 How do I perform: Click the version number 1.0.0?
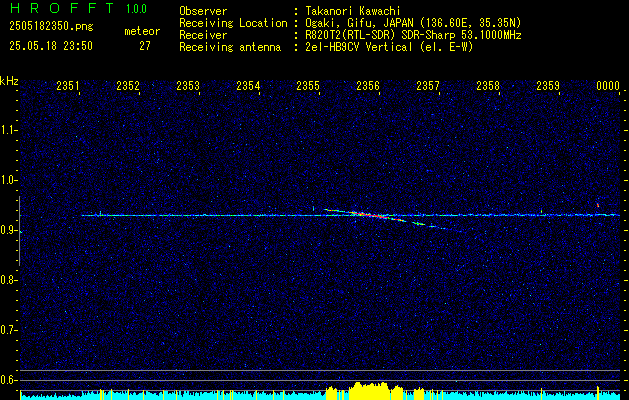coord(136,9)
